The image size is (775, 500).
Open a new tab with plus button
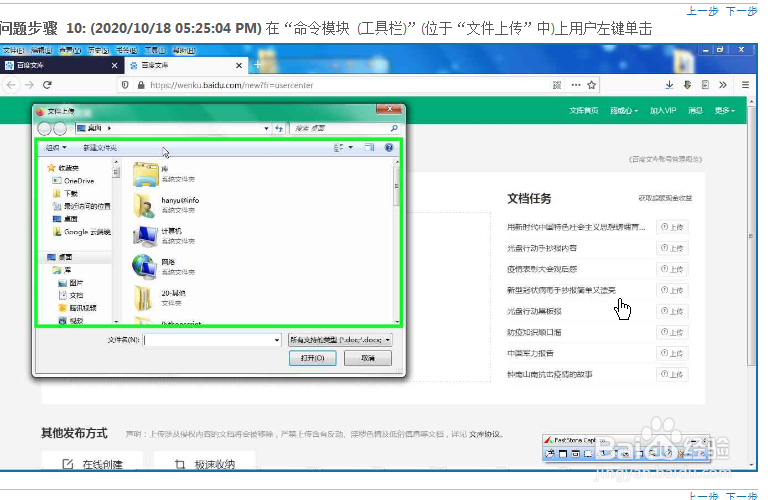tap(257, 65)
